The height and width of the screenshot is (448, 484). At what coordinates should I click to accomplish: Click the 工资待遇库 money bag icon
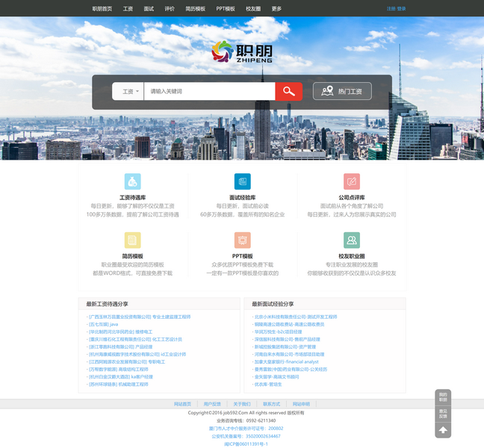coord(132,181)
